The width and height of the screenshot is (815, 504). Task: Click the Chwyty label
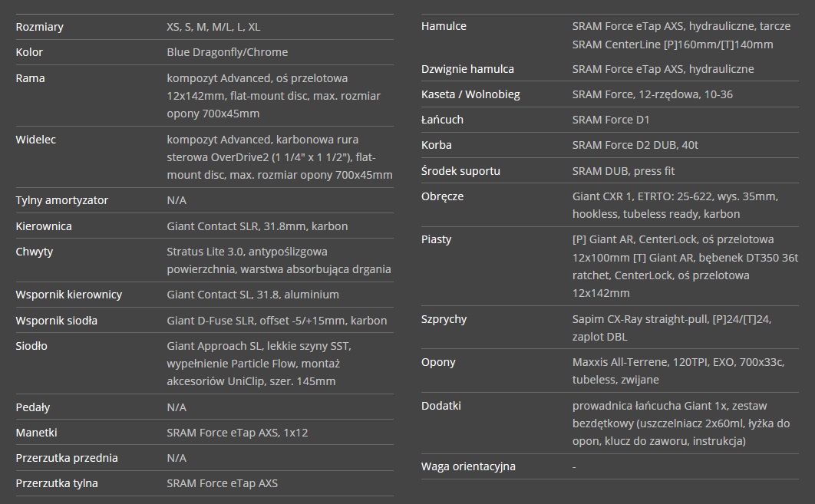(35, 252)
